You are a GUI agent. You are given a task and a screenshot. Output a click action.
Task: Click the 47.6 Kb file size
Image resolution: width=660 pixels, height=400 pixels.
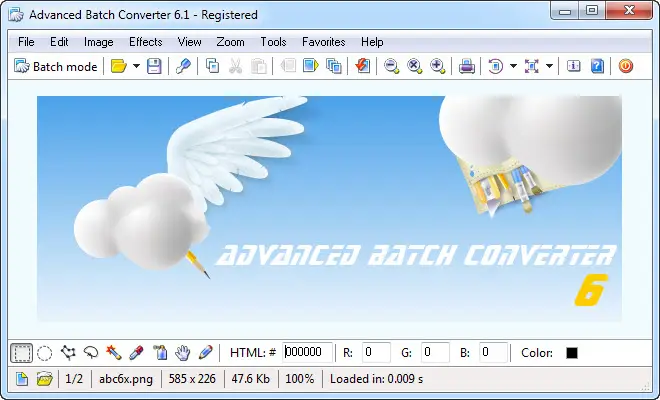(x=250, y=379)
